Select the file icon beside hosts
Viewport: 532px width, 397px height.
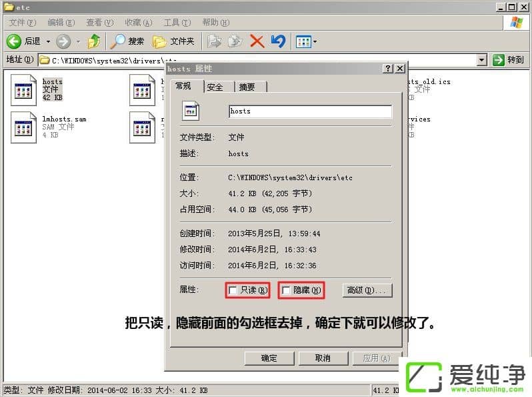pyautogui.click(x=142, y=90)
